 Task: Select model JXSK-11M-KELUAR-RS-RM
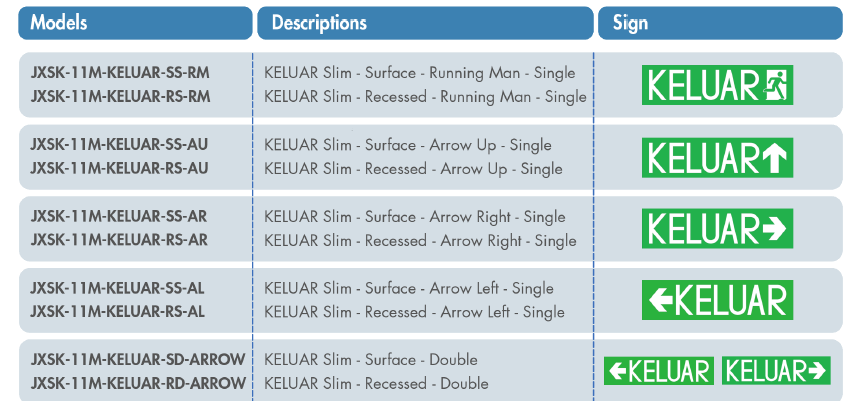pos(121,97)
